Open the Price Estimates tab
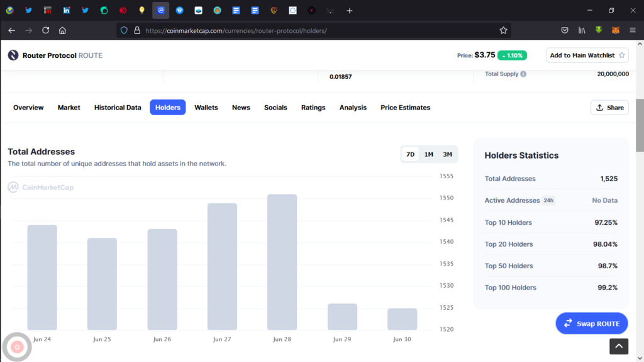Screen dimensions: 644x362 point(406,108)
